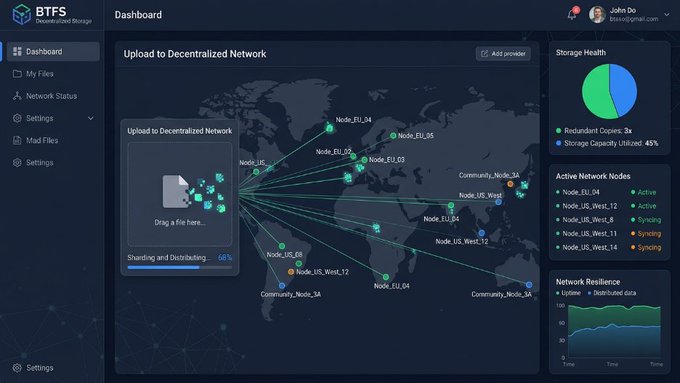
Task: Expand the user account chevron
Action: [667, 14]
